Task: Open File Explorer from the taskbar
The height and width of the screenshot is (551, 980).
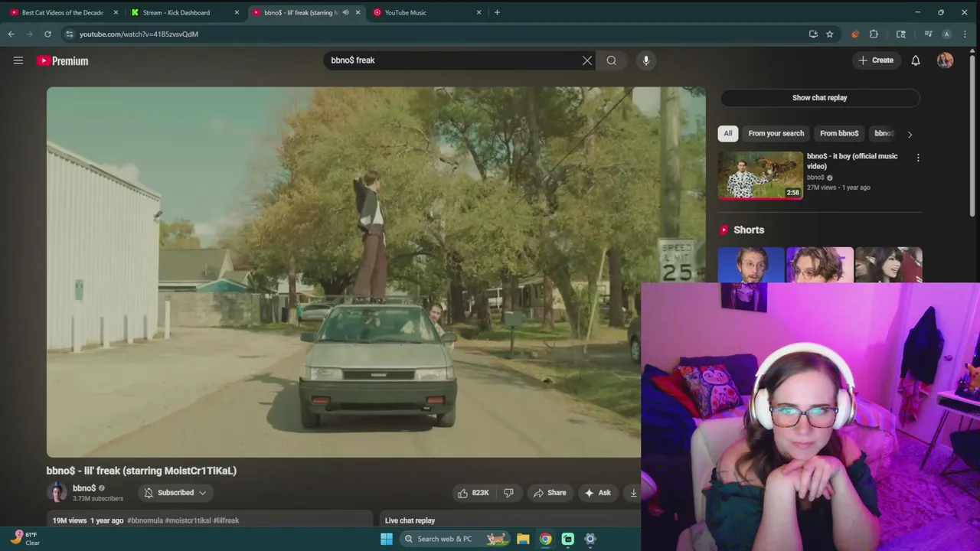Action: point(523,539)
